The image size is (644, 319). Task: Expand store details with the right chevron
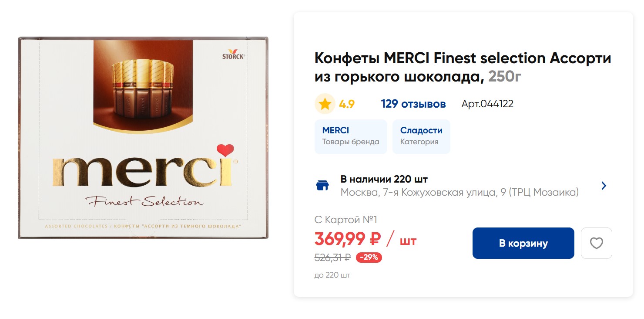pyautogui.click(x=604, y=186)
